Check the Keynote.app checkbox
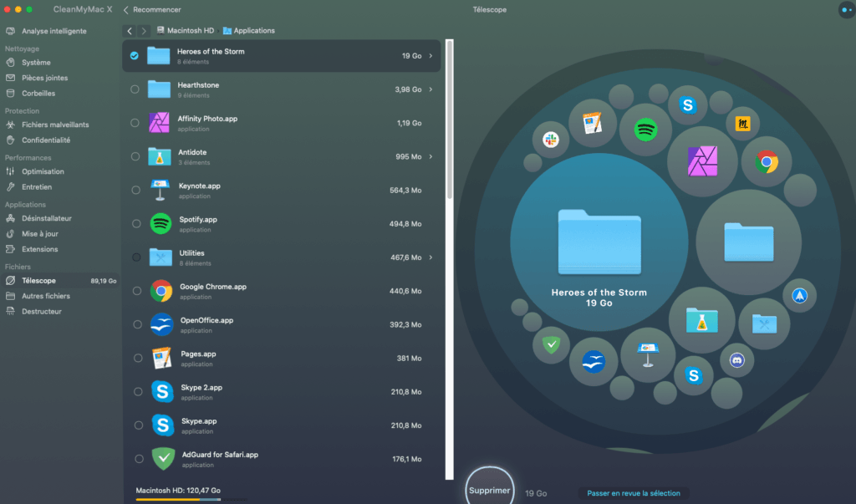The width and height of the screenshot is (856, 504). [x=136, y=190]
